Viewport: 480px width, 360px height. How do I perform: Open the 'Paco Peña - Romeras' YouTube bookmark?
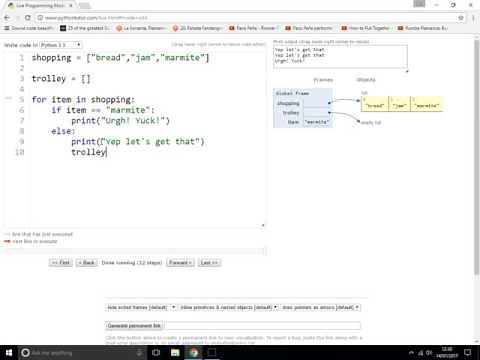click(x=253, y=28)
